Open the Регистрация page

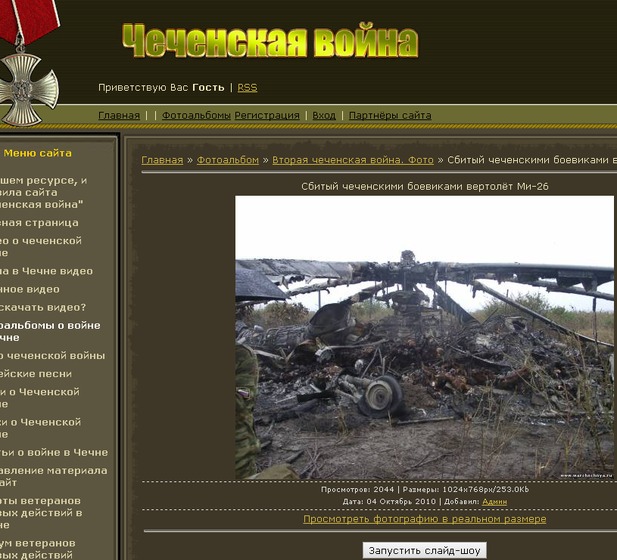tap(267, 116)
